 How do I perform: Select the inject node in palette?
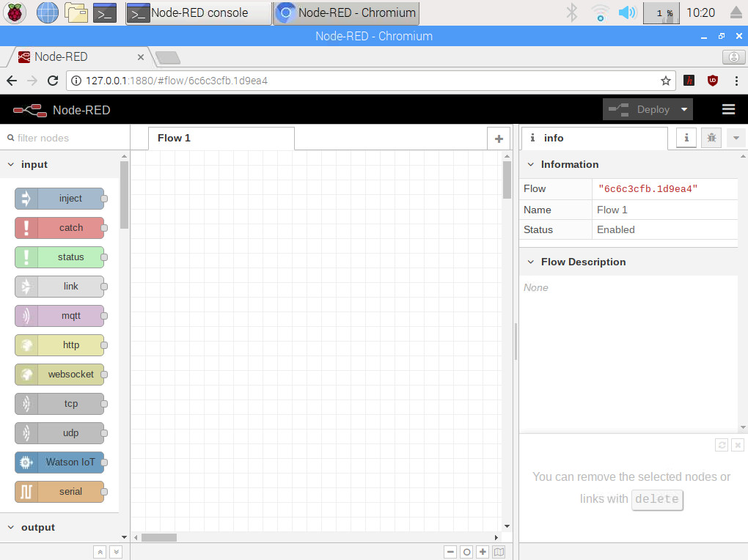coord(59,199)
